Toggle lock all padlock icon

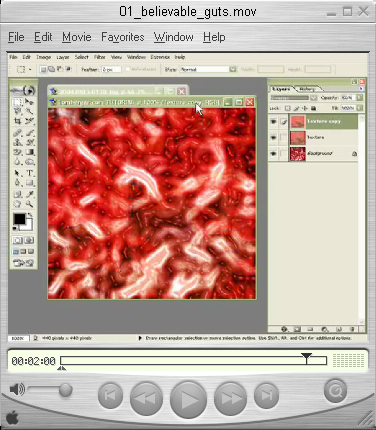click(313, 108)
